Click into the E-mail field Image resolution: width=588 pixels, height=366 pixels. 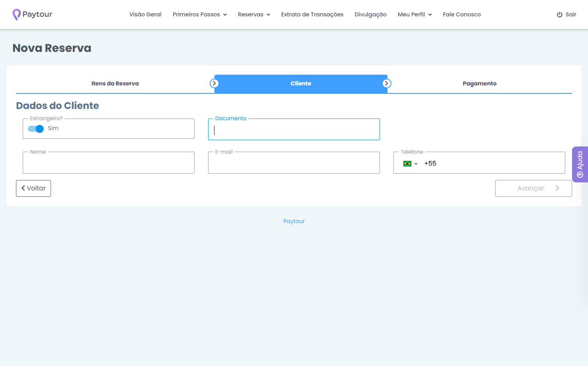coord(294,163)
